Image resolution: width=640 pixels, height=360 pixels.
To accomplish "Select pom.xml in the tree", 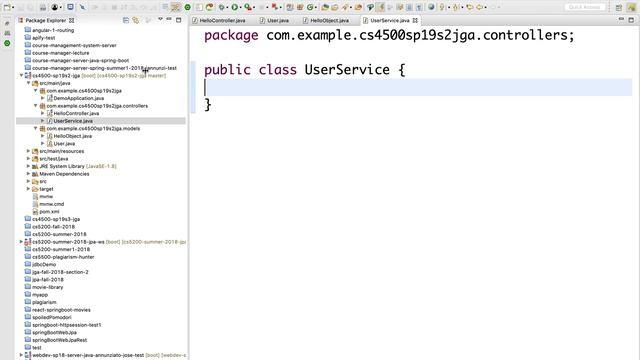I will (x=49, y=211).
